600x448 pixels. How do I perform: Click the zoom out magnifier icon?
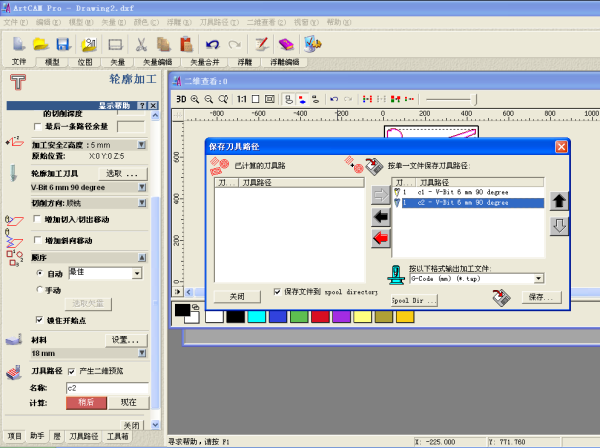pyautogui.click(x=209, y=99)
